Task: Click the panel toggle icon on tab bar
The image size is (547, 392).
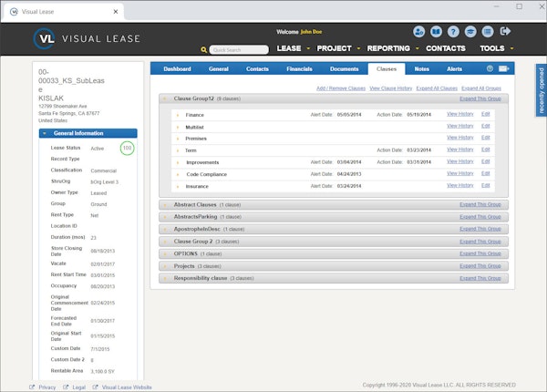Action: 504,68
